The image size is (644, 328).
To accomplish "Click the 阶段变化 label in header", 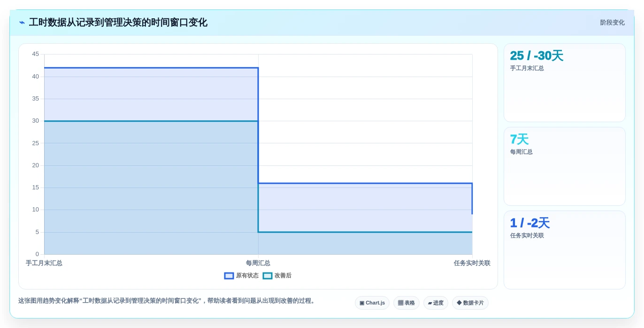I will [612, 23].
